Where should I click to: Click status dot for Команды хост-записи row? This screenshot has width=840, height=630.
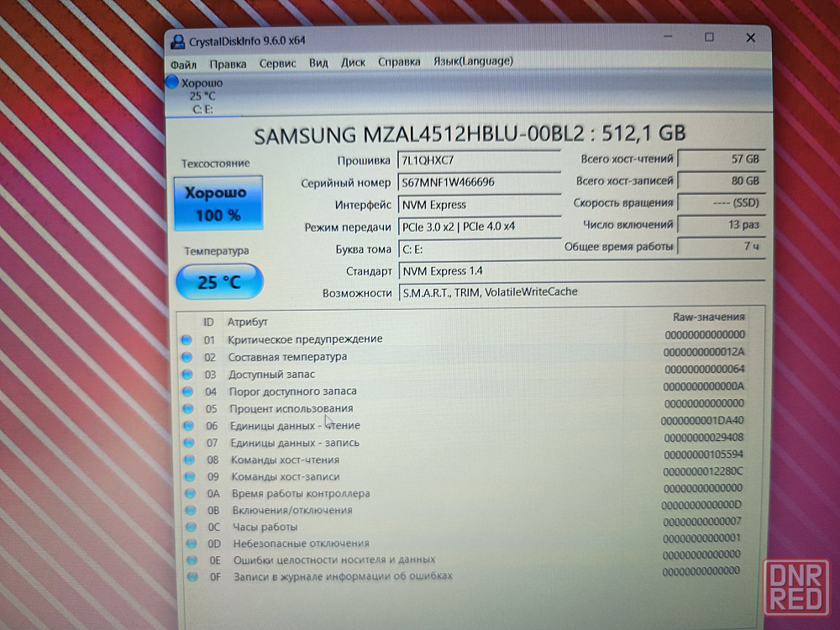[190, 476]
